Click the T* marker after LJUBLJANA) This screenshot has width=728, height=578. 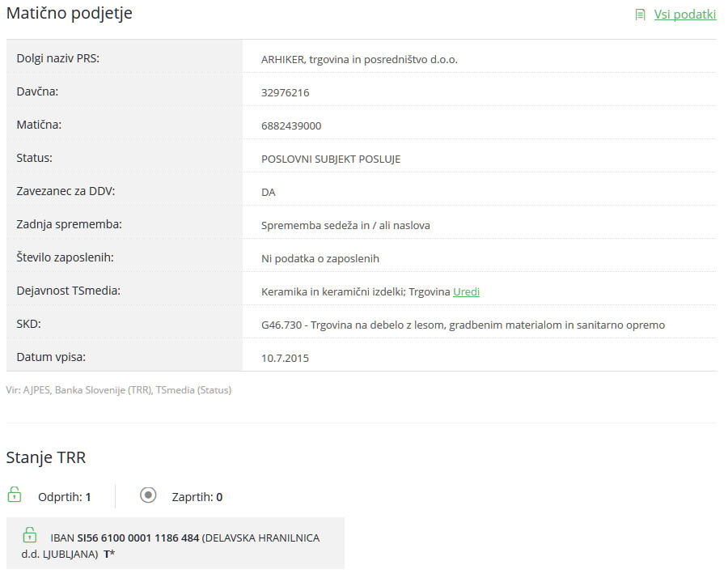tap(109, 554)
